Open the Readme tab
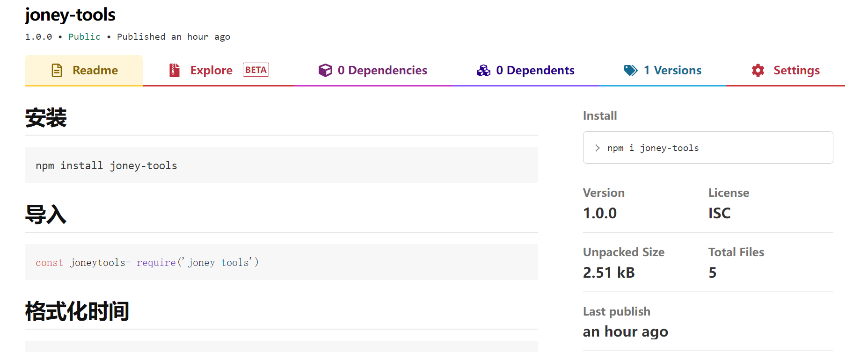The image size is (868, 352). pos(84,71)
